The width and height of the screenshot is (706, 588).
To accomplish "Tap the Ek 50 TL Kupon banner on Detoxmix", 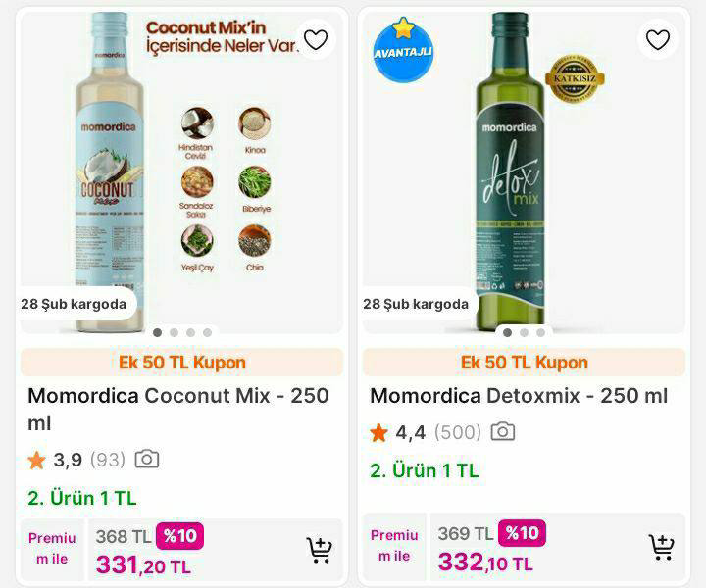I will (x=524, y=363).
